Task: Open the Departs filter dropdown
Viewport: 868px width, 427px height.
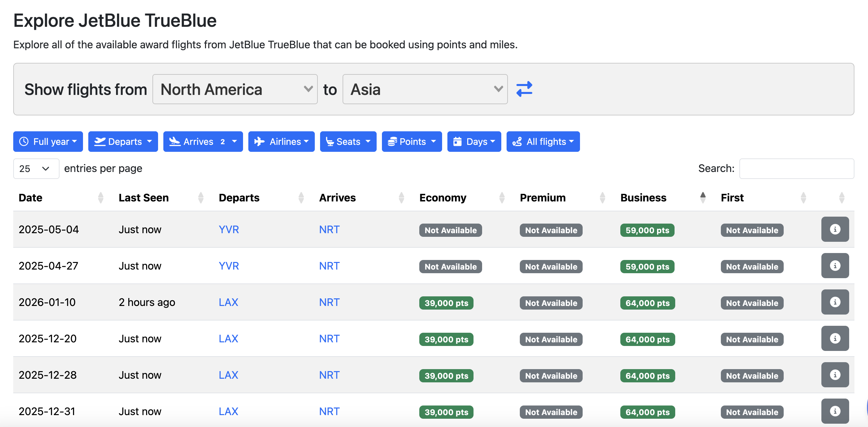Action: coord(123,142)
